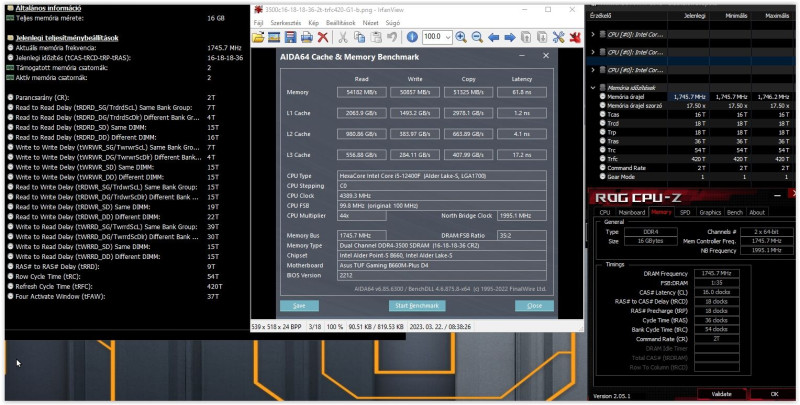
Task: Click the icon beside Memória órajel szorzó
Action: coord(603,106)
